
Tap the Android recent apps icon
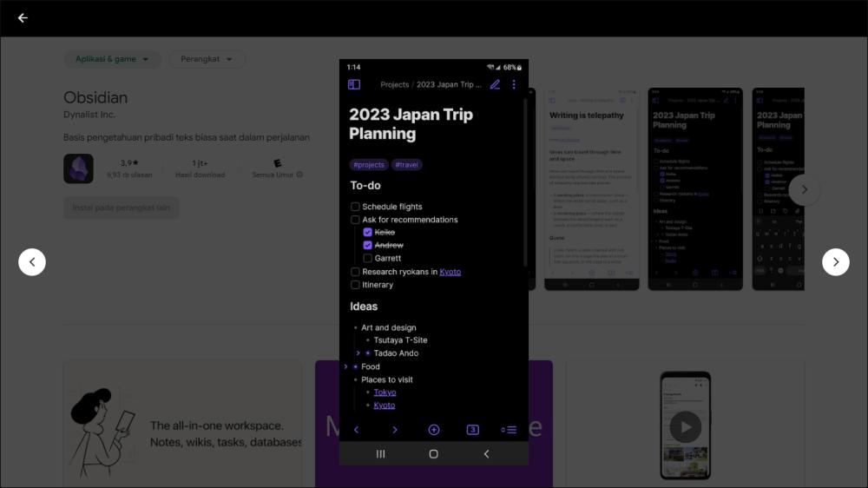pos(381,454)
